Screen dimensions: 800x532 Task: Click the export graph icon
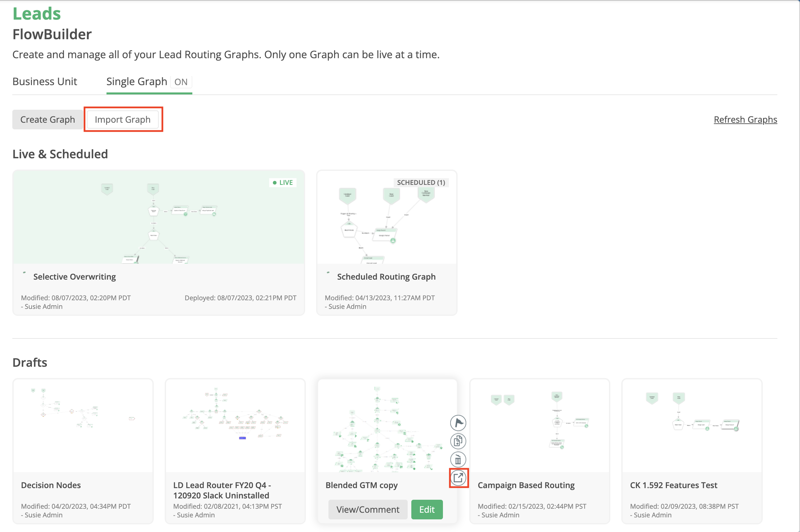click(458, 478)
